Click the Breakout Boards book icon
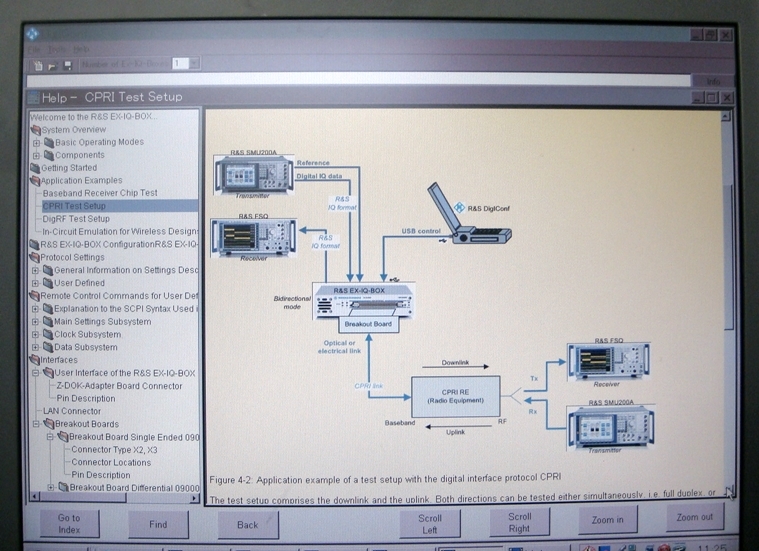 click(x=48, y=424)
